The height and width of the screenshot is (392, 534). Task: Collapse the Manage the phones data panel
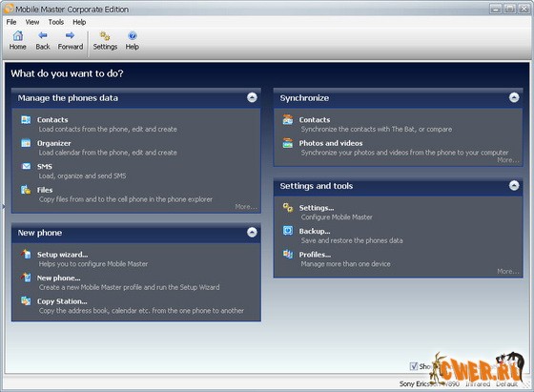[252, 97]
